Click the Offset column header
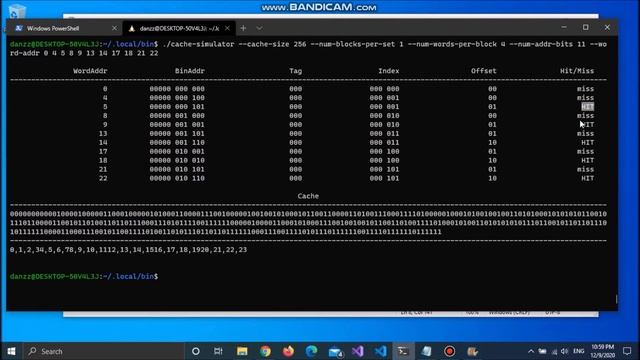Viewport: 640px width, 360px height. [x=484, y=71]
